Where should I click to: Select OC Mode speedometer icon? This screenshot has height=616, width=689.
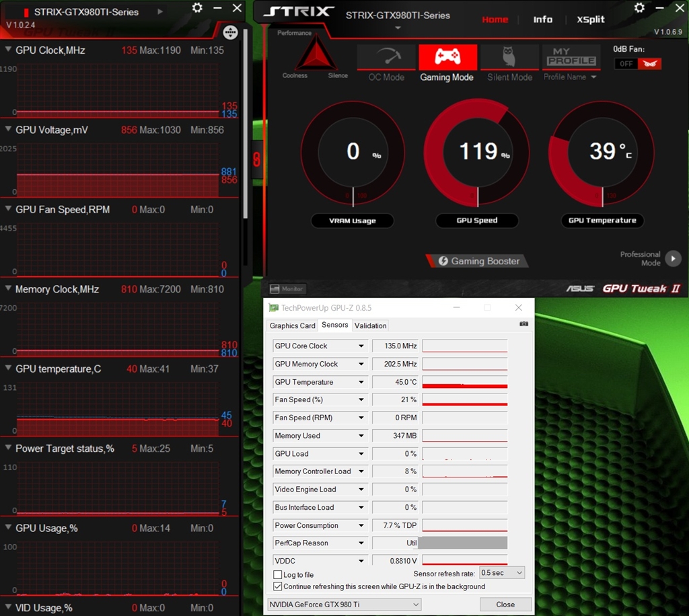386,56
